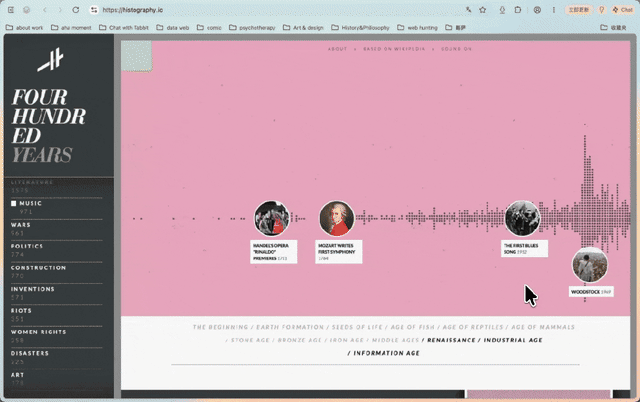The height and width of the screenshot is (402, 640).
Task: Jump to STONE AGE era
Action: [x=250, y=340]
